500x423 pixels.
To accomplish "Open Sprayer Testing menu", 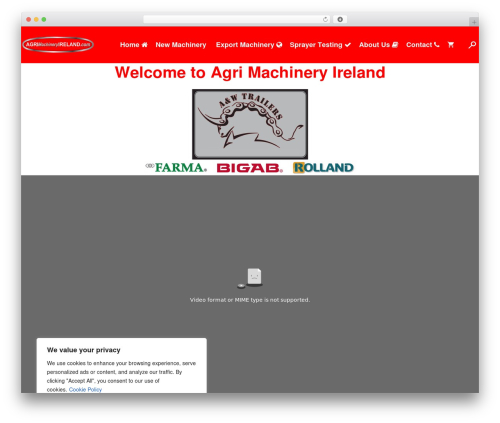I will tap(320, 45).
